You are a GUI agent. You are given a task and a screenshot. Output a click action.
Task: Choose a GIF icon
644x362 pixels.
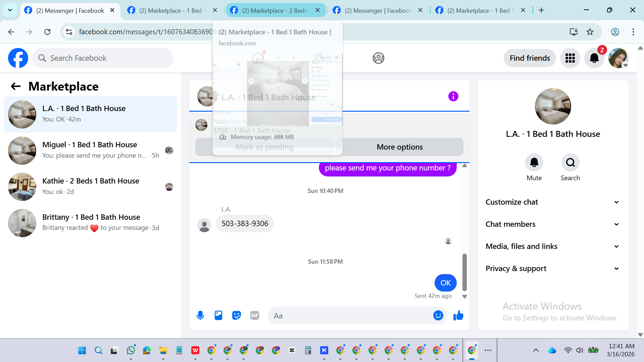pos(255,315)
